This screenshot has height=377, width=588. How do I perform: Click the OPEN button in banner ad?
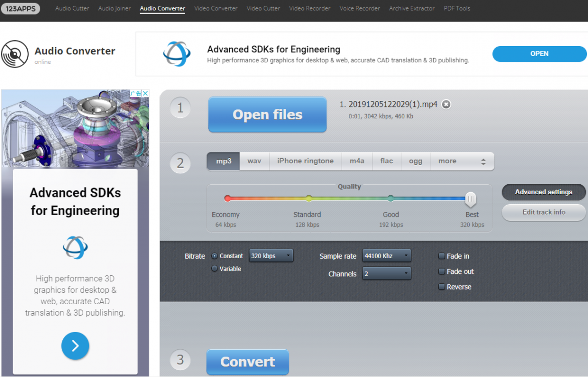539,54
